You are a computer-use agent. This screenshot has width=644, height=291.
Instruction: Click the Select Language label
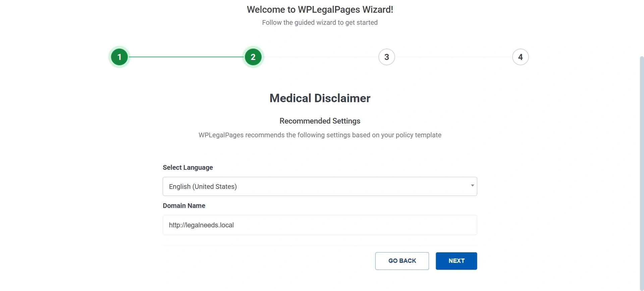click(x=187, y=167)
